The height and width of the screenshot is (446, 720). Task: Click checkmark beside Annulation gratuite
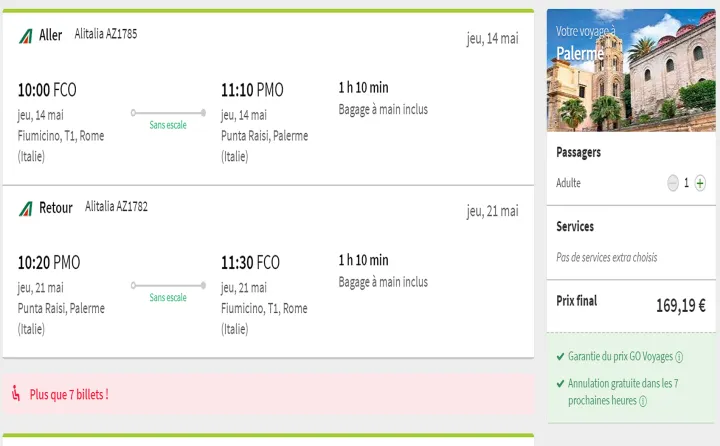point(560,384)
